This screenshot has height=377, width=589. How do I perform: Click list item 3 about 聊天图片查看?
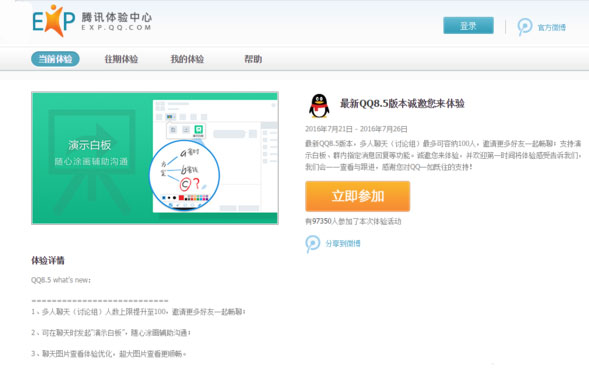109,354
